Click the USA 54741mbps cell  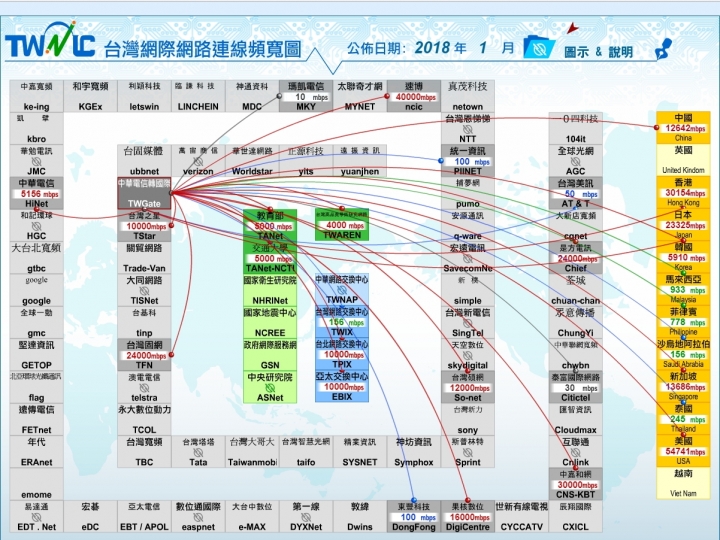[683, 451]
